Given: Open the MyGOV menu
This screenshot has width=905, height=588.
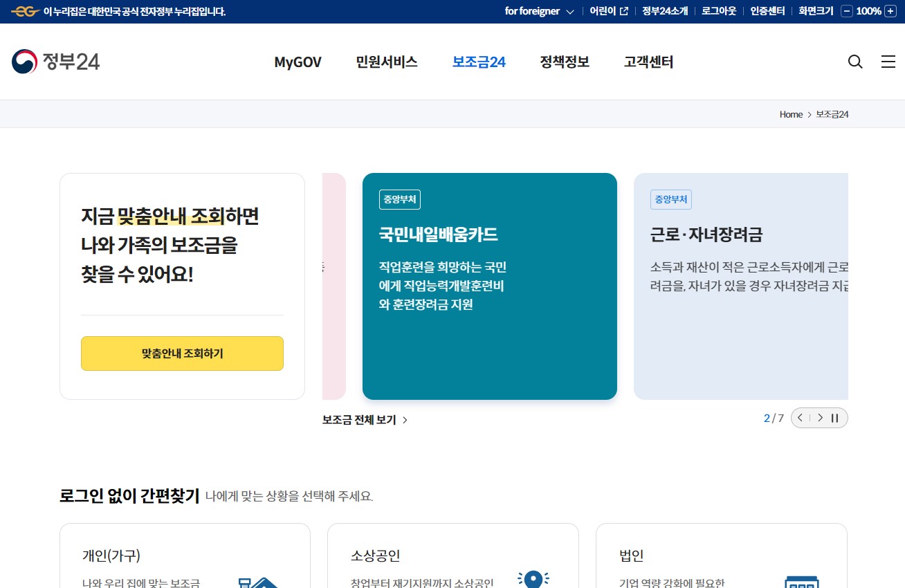Looking at the screenshot, I should [298, 62].
